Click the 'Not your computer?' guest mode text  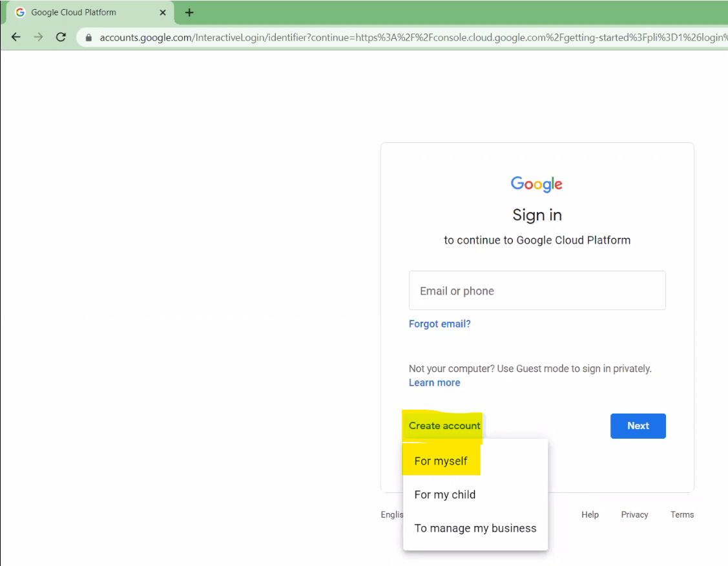[x=530, y=369]
